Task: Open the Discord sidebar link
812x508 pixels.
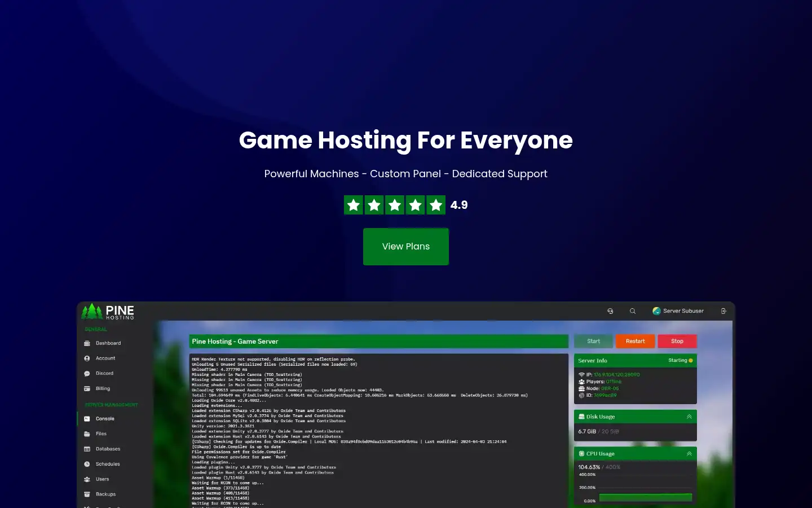Action: (x=104, y=374)
